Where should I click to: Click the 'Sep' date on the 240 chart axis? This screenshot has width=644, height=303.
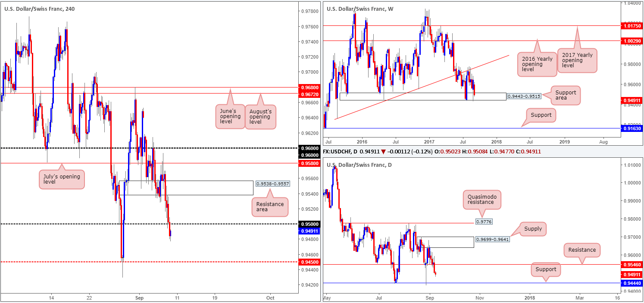pos(139,298)
